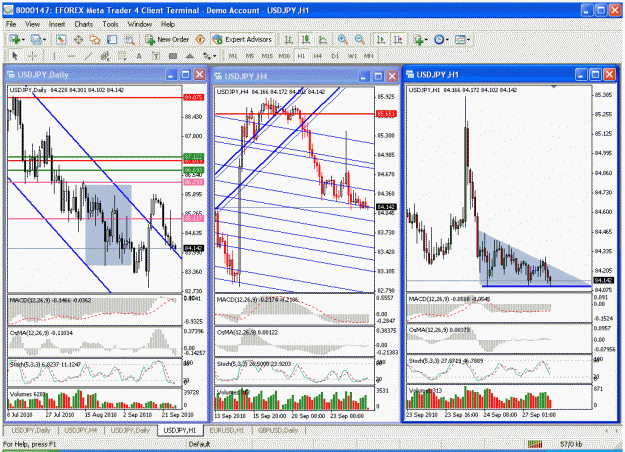This screenshot has width=625, height=452.
Task: Select the USDJPY,H1 bottom chart tab
Action: (x=180, y=430)
